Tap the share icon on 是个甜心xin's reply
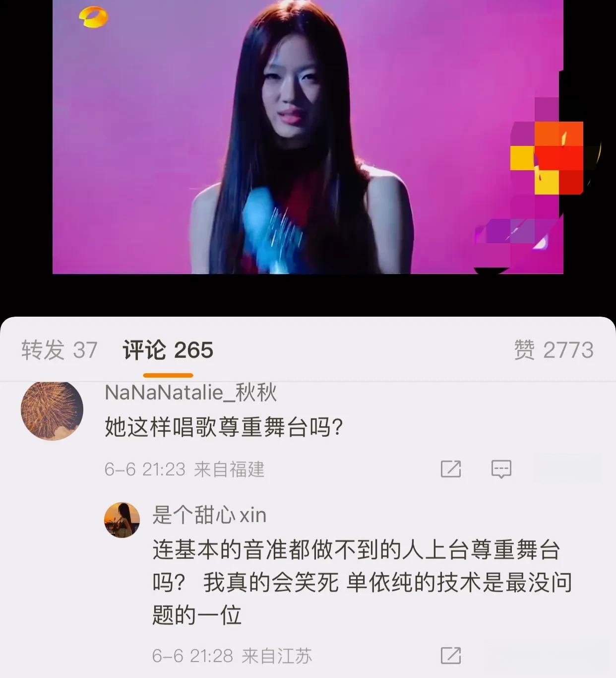 pyautogui.click(x=450, y=656)
